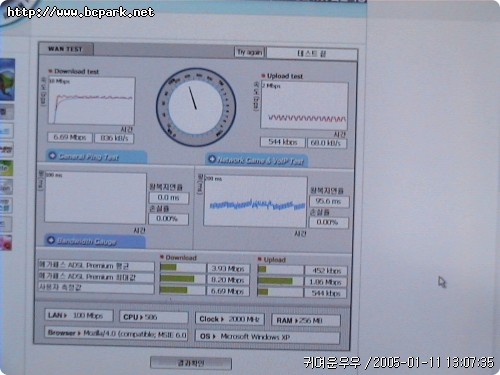Select the WAN TEST tab
The image size is (500, 375).
[65, 49]
